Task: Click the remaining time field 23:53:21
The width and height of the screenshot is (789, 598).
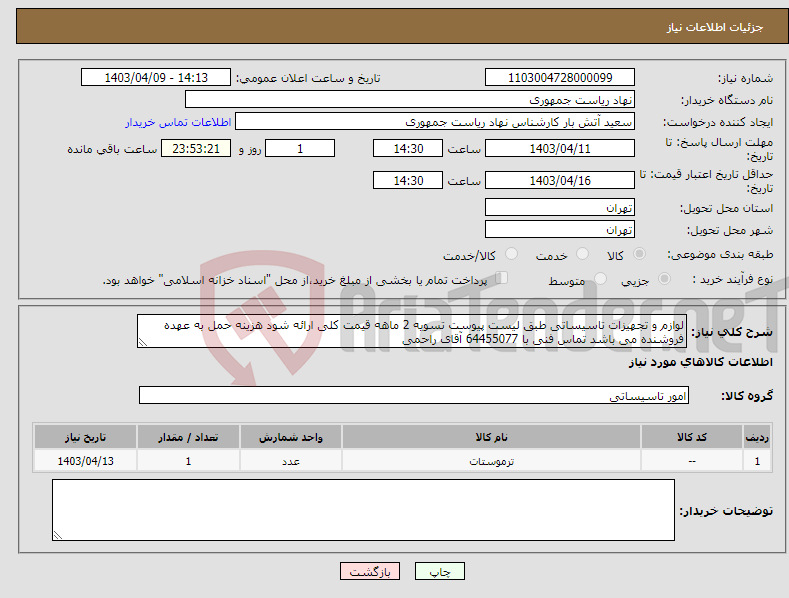Action: click(196, 148)
